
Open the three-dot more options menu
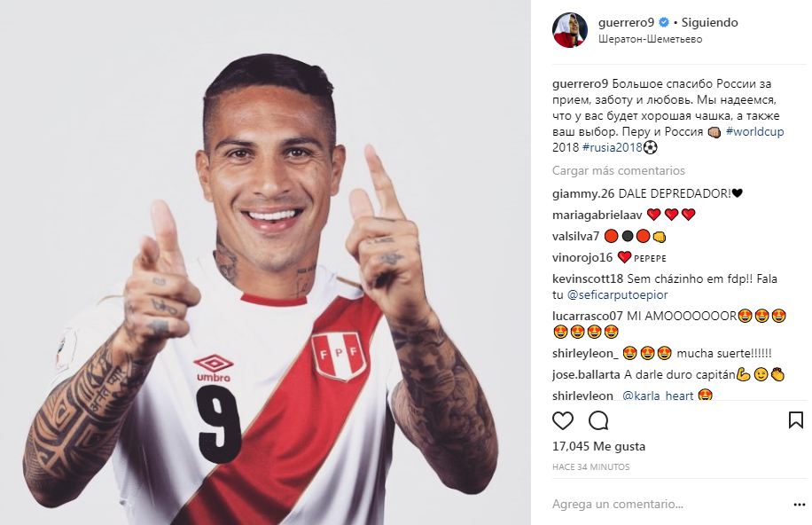[x=799, y=505]
